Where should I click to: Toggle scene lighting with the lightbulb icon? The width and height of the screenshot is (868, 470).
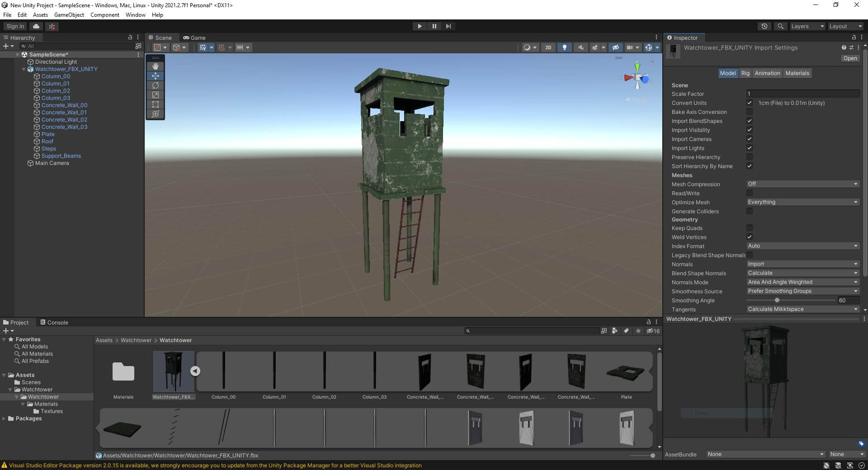click(x=564, y=47)
